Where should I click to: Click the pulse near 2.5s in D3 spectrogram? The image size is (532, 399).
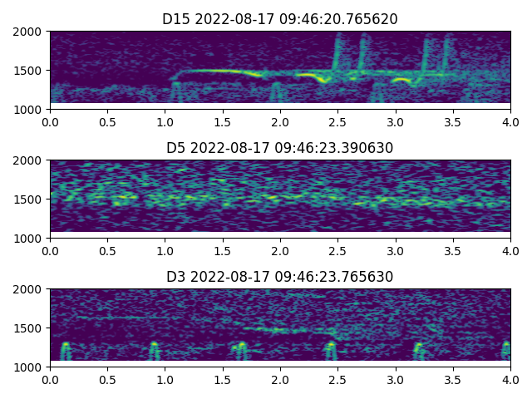tap(332, 349)
